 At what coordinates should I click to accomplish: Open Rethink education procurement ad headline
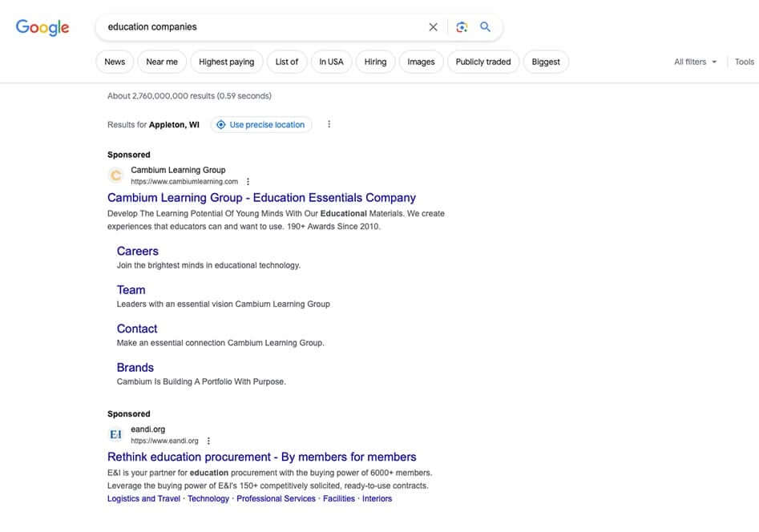tap(261, 457)
